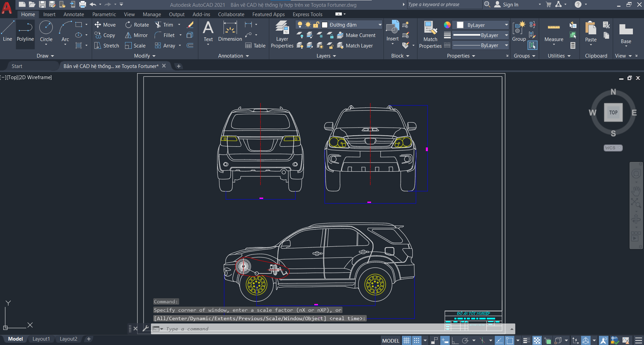Insert a Table
The image size is (644, 345).
coord(255,45)
